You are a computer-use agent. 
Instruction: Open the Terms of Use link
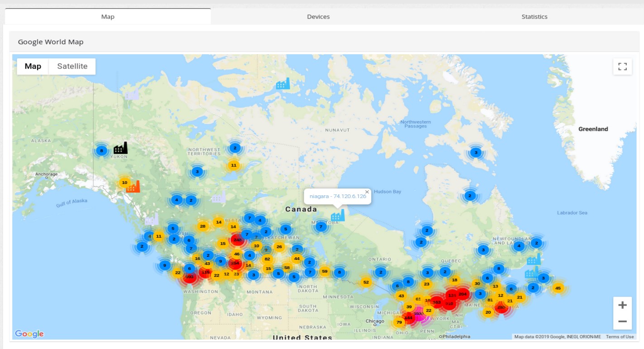[x=620, y=336]
